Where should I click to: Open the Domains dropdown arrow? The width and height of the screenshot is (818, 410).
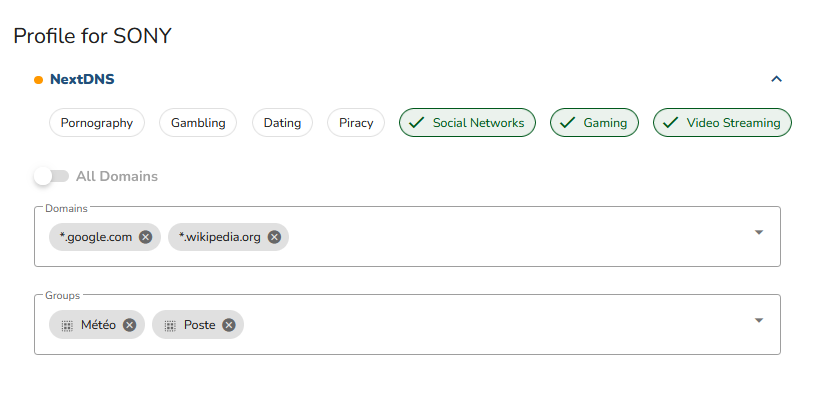point(759,233)
